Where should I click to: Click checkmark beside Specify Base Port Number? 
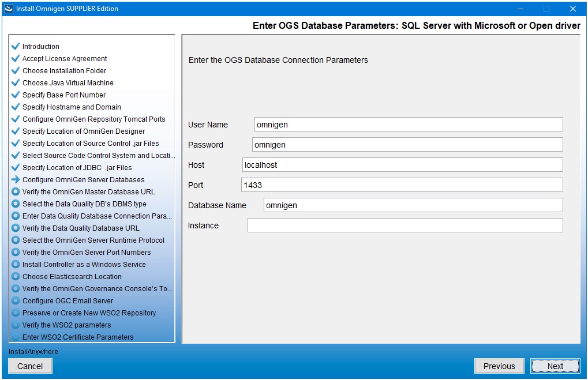[16, 95]
